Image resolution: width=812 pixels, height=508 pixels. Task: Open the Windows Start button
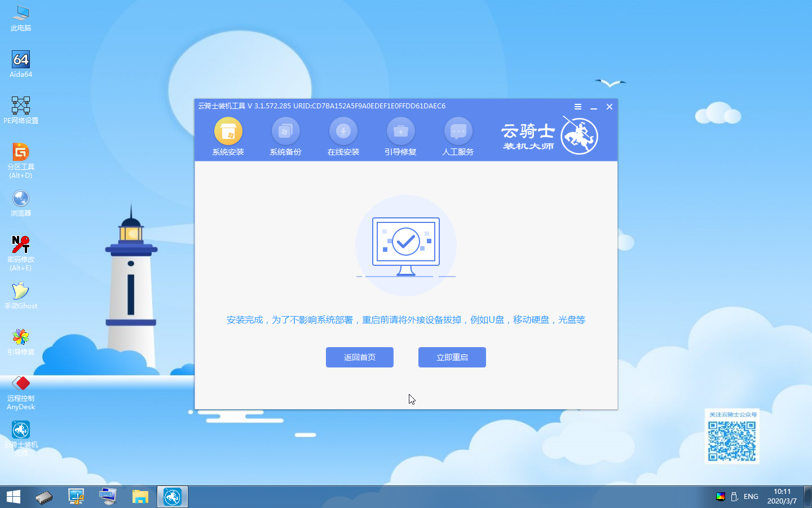tap(14, 497)
